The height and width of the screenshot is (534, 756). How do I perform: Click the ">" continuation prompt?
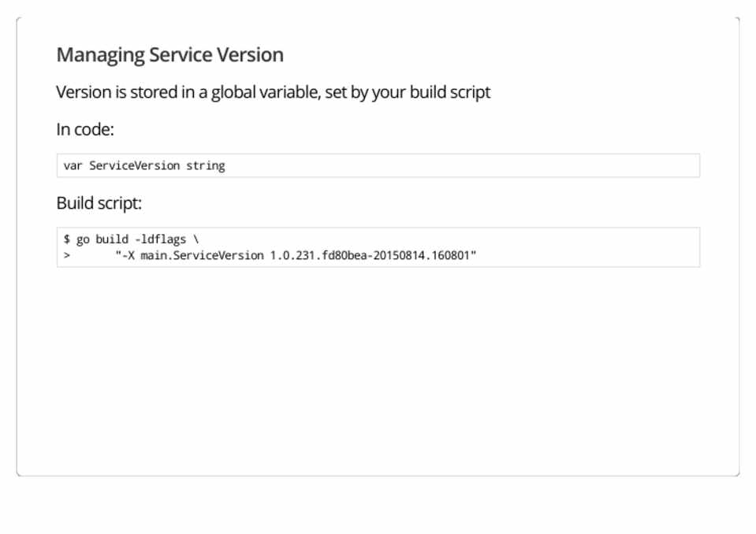(x=67, y=256)
